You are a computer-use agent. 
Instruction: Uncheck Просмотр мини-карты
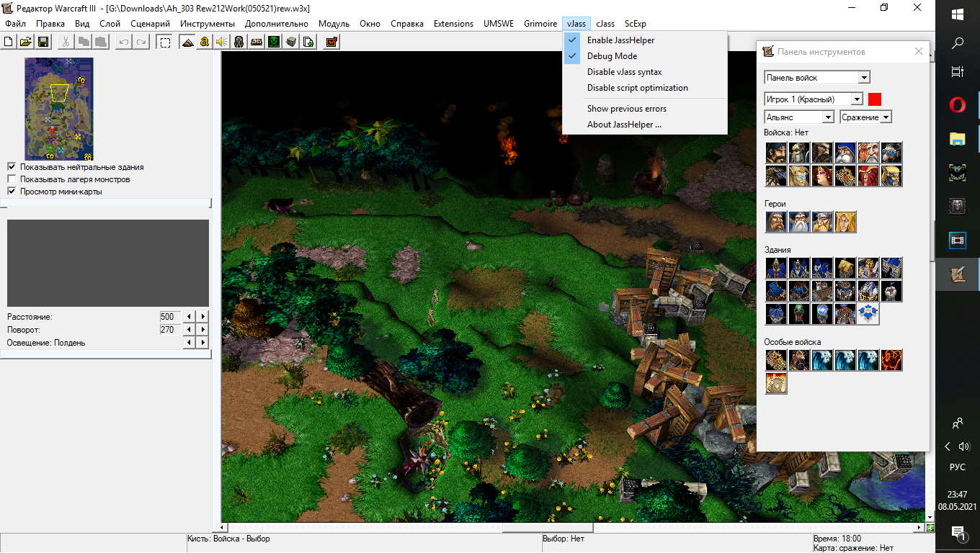tap(12, 192)
